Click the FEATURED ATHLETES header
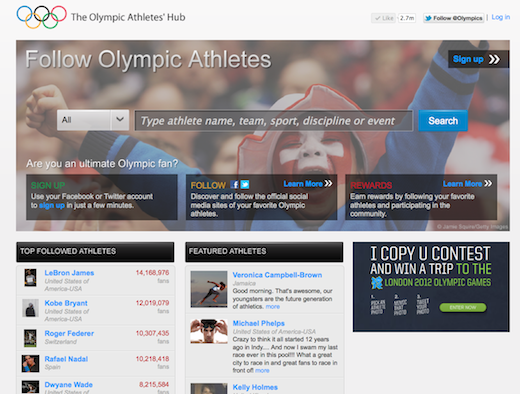This screenshot has height=394, width=520. (x=264, y=252)
